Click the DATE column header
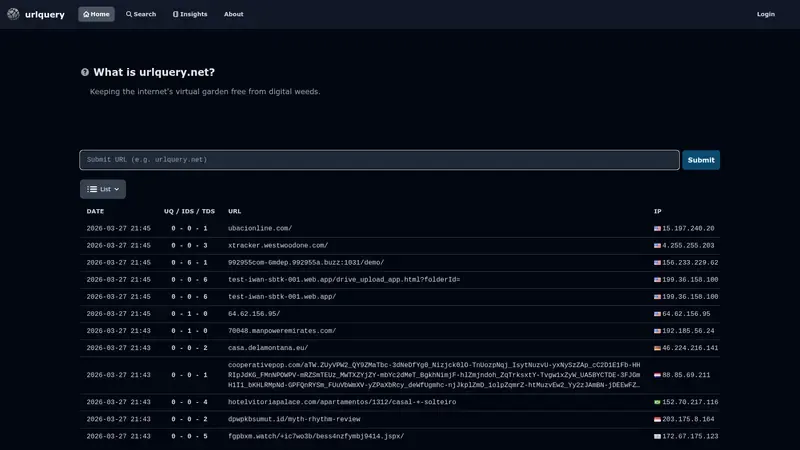This screenshot has height=450, width=800. coord(95,211)
